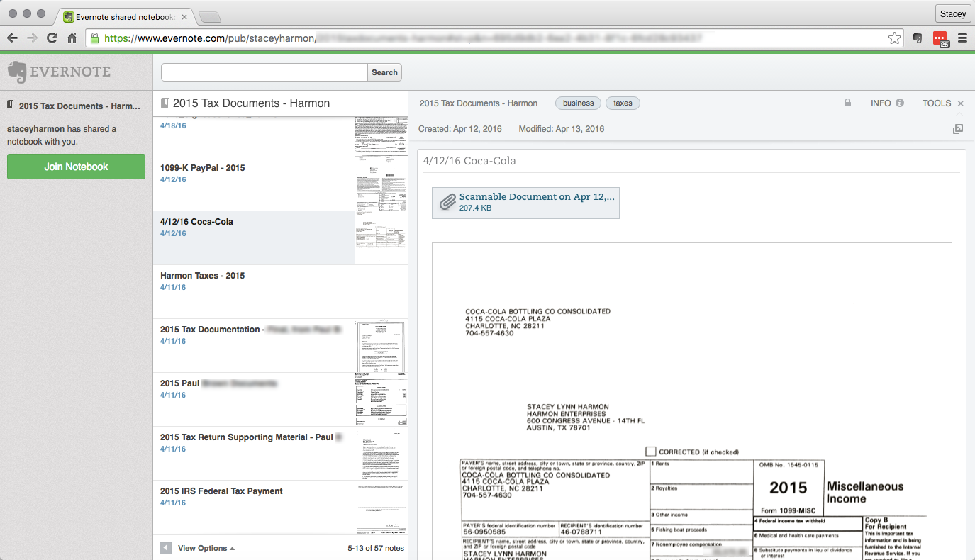Select the taxes tag
This screenshot has width=975, height=560.
[x=623, y=103]
